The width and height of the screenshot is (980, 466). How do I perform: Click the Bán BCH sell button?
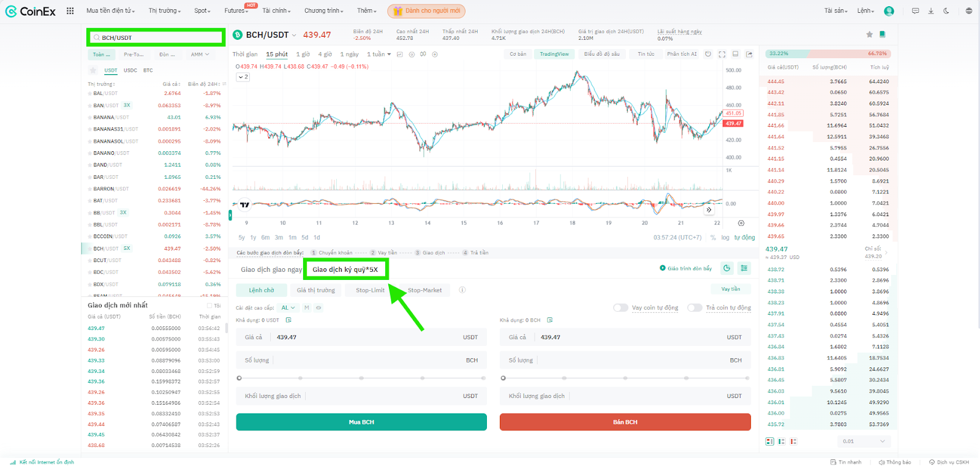coord(625,422)
